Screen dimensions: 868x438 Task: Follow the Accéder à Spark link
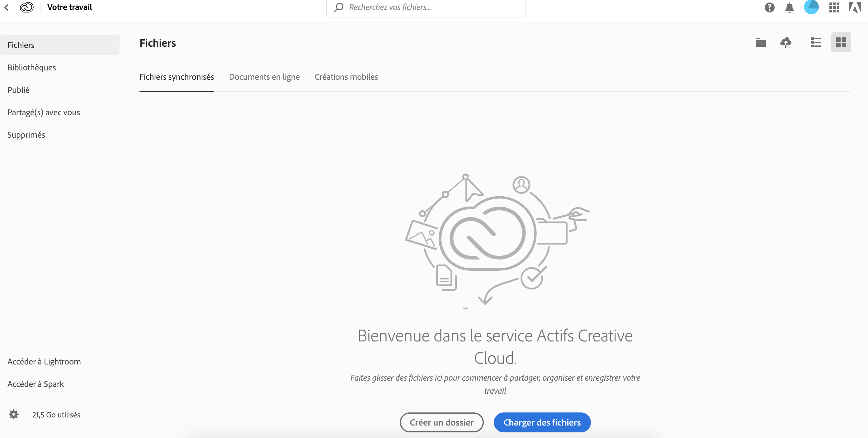point(36,384)
